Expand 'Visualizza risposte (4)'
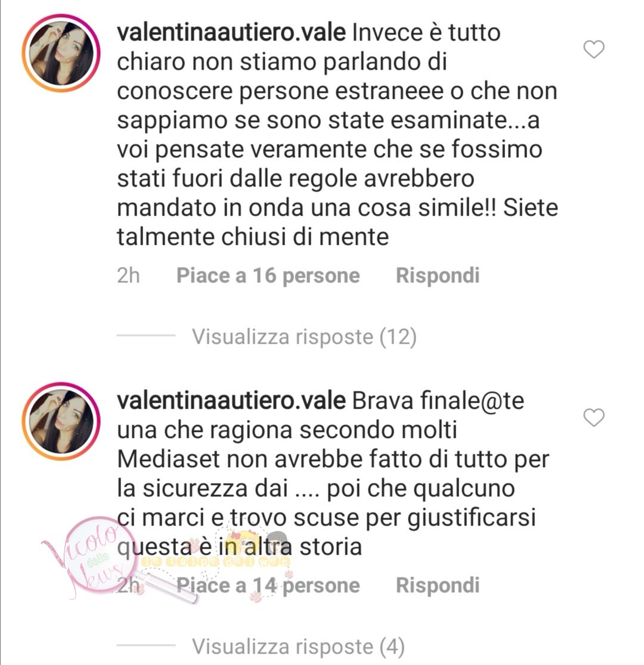644x665 pixels. coord(298,647)
